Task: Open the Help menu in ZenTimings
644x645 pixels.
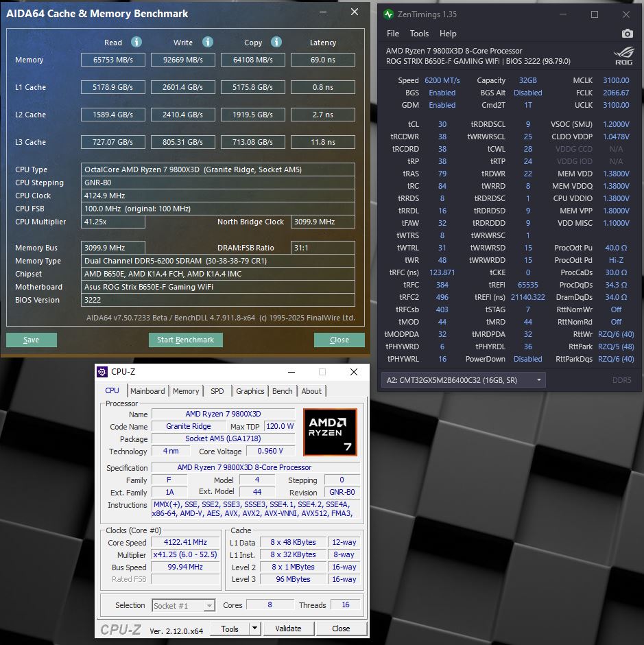Action: [448, 34]
